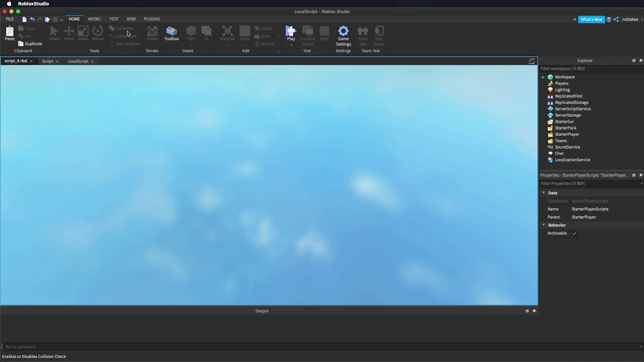The width and height of the screenshot is (644, 362).
Task: Open the Apple menu
Action: click(9, 4)
